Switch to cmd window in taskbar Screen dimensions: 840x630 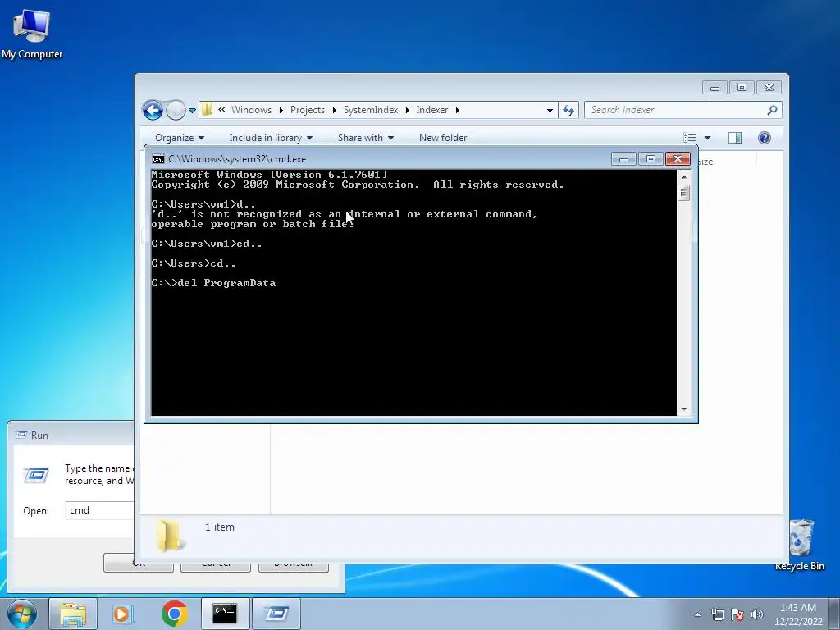225,614
